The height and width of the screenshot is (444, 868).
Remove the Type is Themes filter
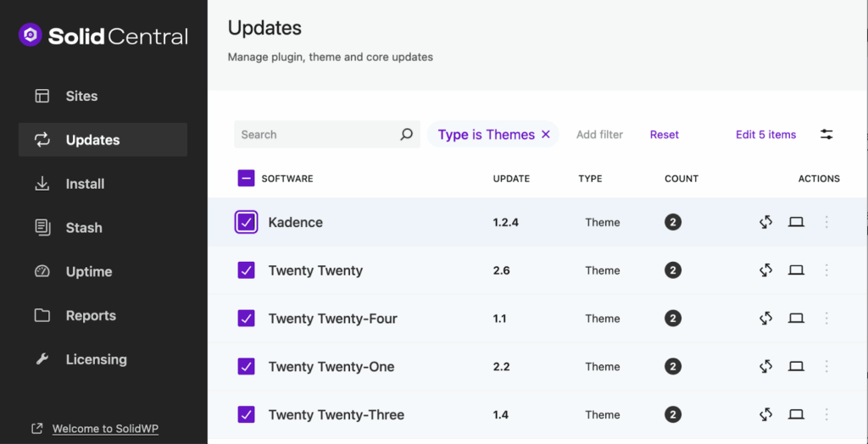(546, 135)
